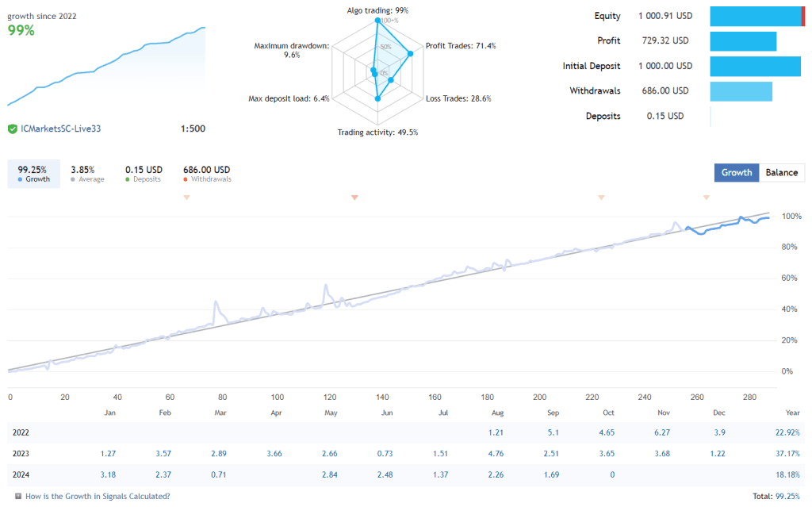
Task: Click the green Deposits legend dot
Action: click(127, 179)
